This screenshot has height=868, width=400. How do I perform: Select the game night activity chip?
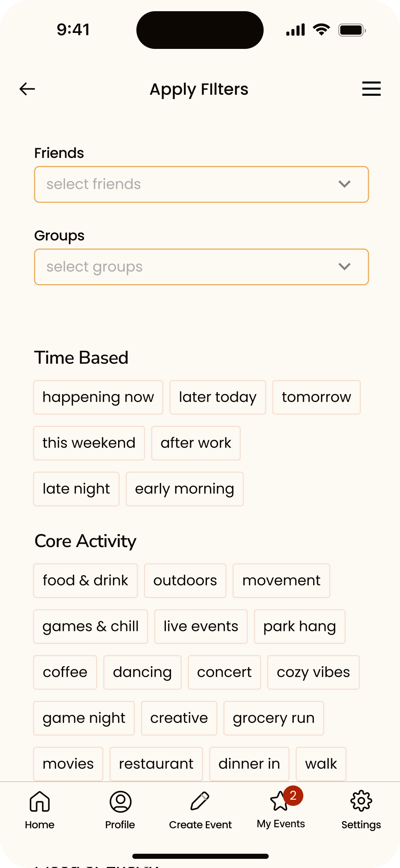(x=84, y=718)
